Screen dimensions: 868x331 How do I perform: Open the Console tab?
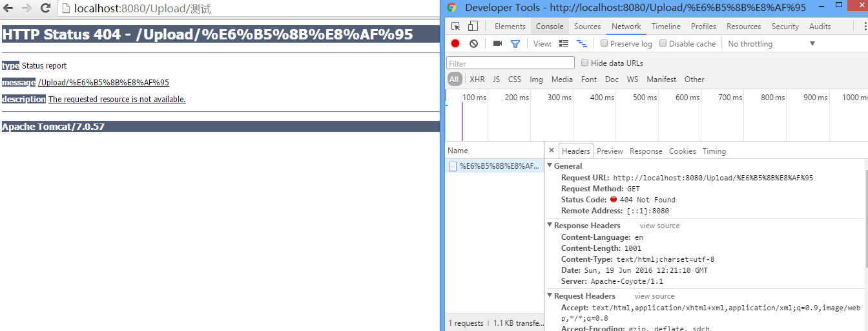[x=550, y=27]
